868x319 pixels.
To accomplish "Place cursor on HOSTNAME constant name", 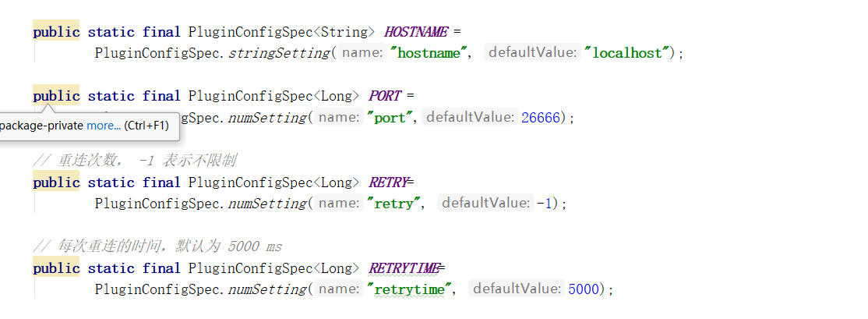I will point(415,32).
